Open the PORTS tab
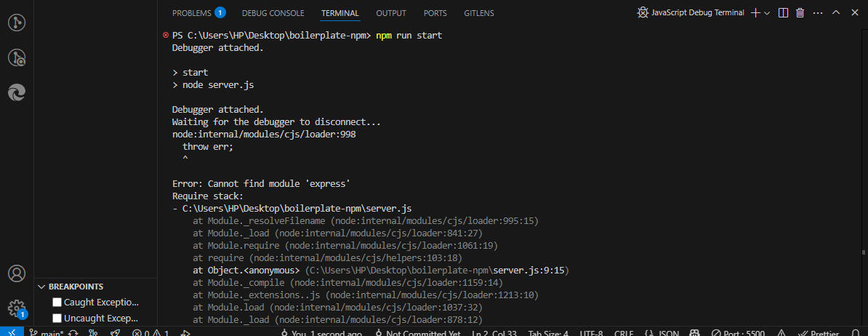868x336 pixels. tap(435, 13)
